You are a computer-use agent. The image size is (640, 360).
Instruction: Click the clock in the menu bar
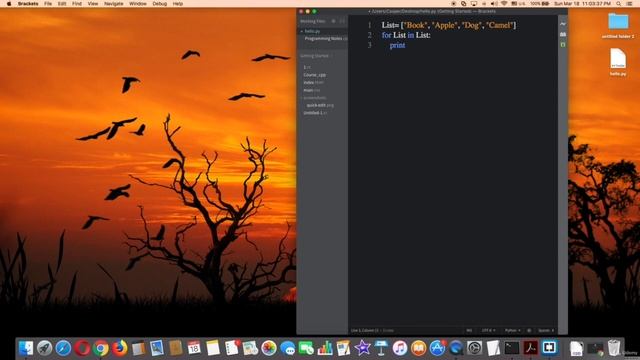(582, 4)
